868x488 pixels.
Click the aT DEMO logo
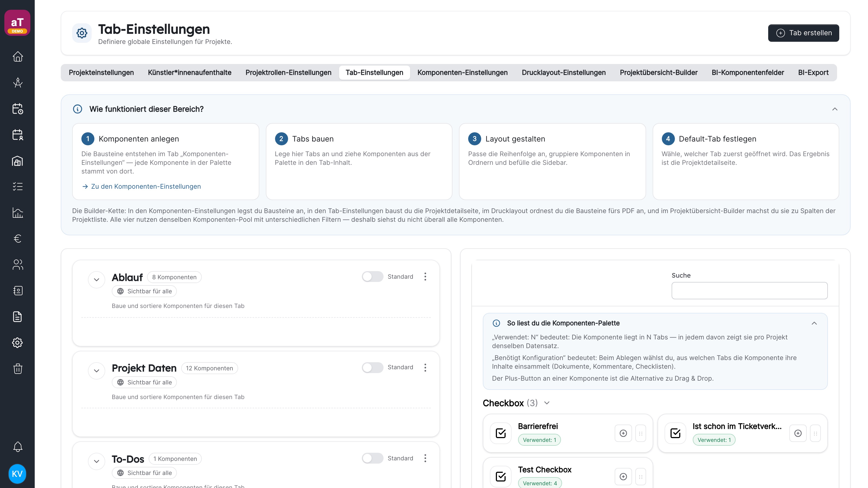pos(17,23)
